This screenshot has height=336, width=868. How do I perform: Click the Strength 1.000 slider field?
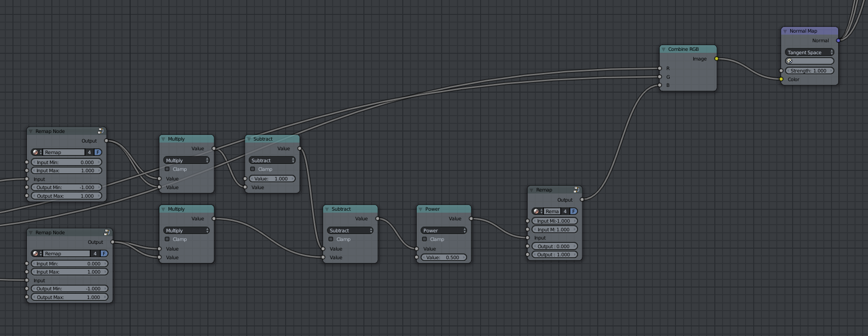coord(809,71)
